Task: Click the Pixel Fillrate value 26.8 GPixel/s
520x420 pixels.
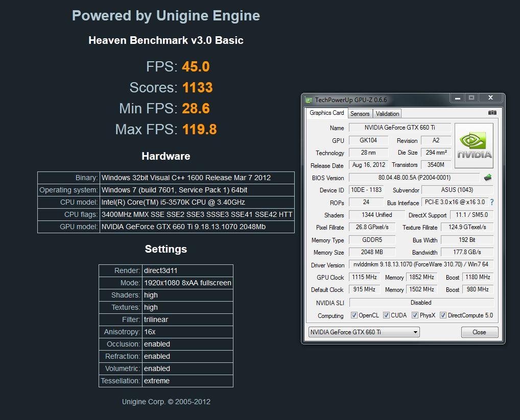Action: [372, 227]
